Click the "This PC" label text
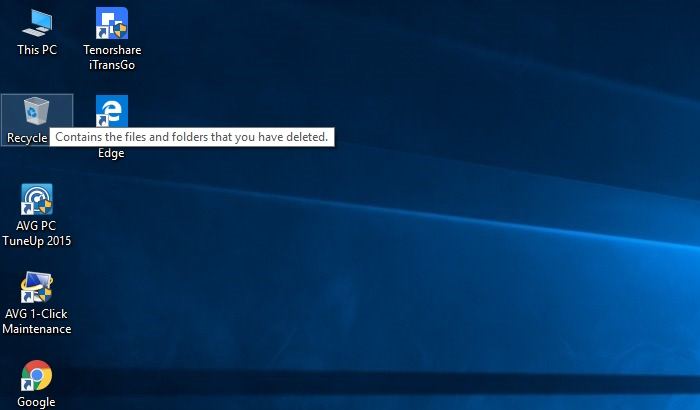 37,50
